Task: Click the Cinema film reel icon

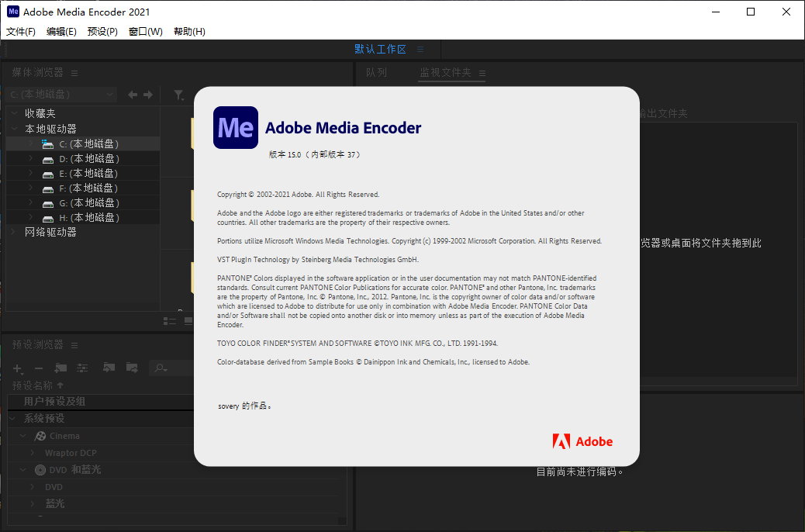Action: 40,436
